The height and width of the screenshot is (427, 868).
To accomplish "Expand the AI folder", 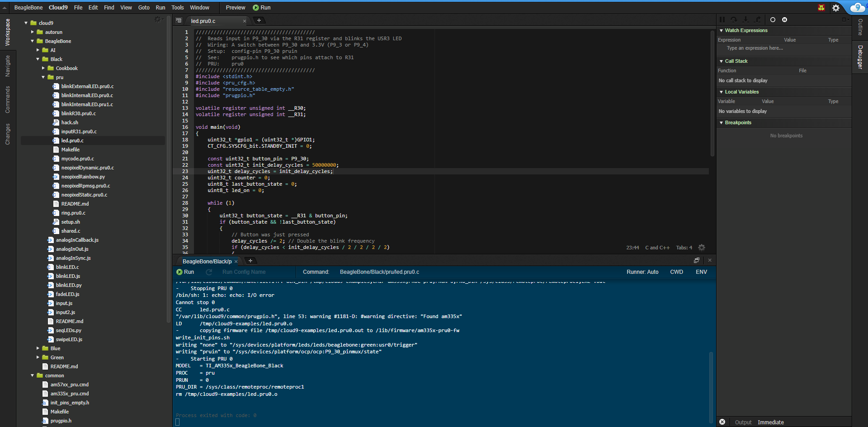I will pyautogui.click(x=38, y=50).
